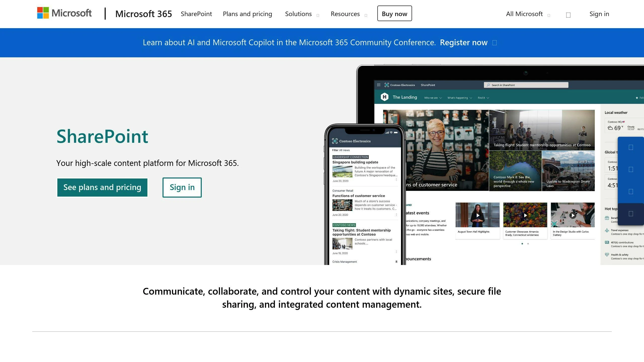Open more options for Taking flight phone article

396,252
